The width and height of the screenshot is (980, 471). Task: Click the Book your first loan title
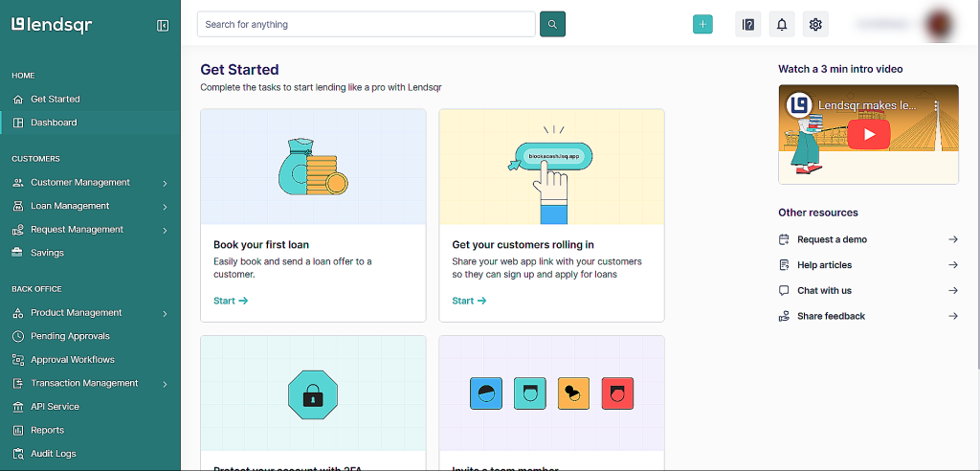coord(261,244)
